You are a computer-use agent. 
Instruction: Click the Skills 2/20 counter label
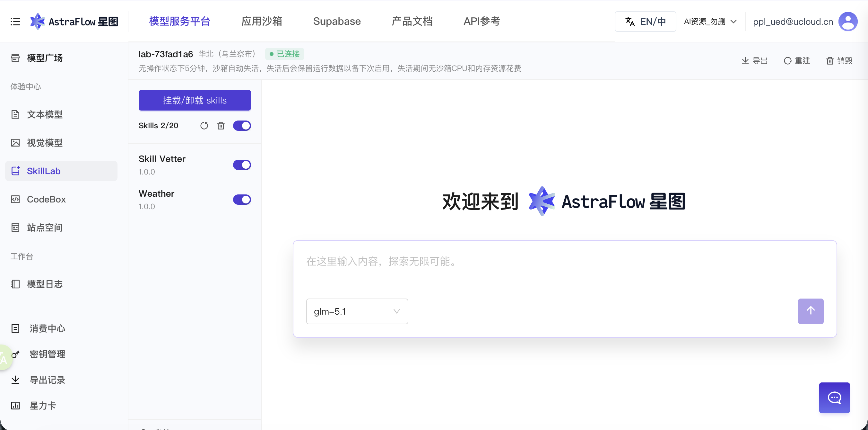(x=158, y=126)
